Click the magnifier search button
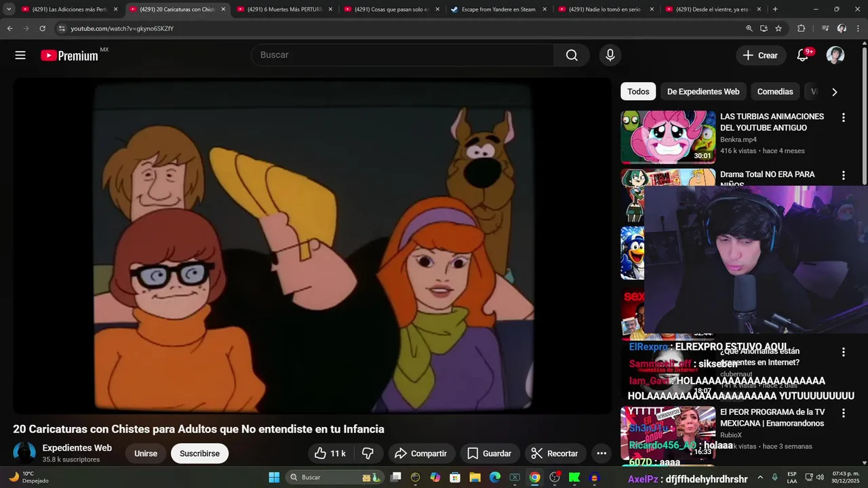Screen dimensions: 868x488 pyautogui.click(x=572, y=55)
